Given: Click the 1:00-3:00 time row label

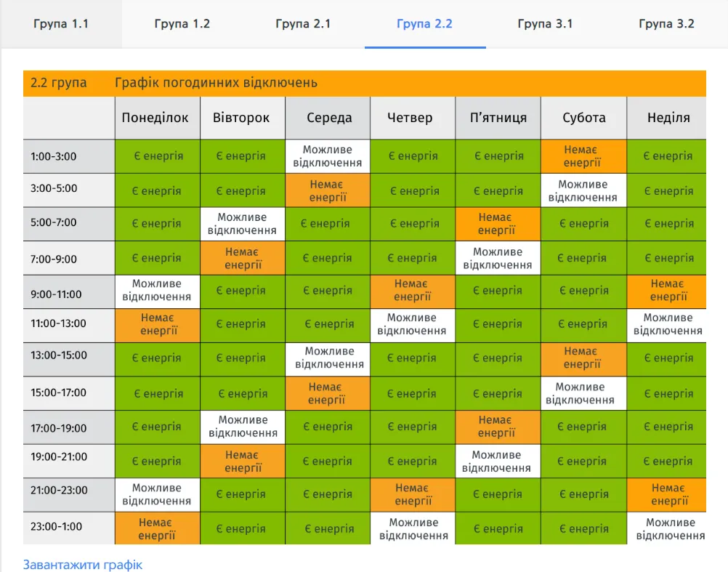Looking at the screenshot, I should click(54, 156).
